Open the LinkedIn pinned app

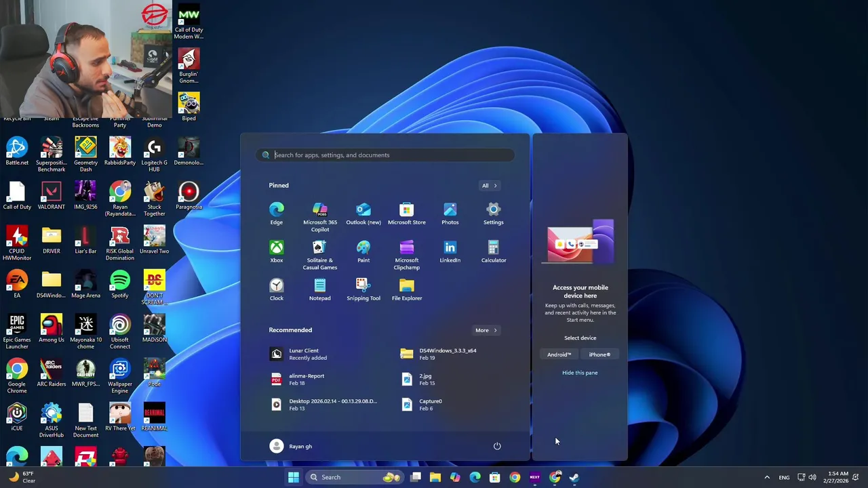click(x=450, y=252)
